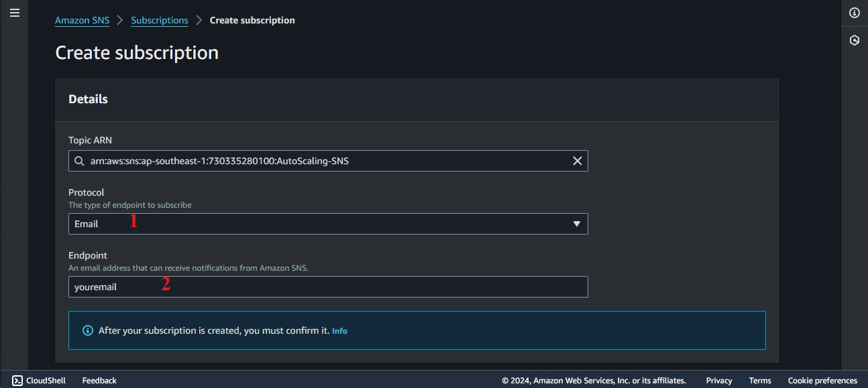Image resolution: width=868 pixels, height=388 pixels.
Task: Click the Create subscription page title
Action: (137, 53)
